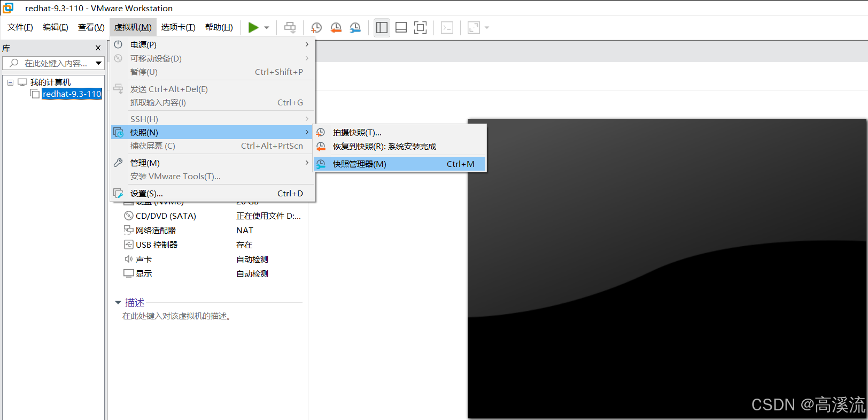This screenshot has width=868, height=420.
Task: Open the 编辑(E) menu
Action: [x=56, y=27]
